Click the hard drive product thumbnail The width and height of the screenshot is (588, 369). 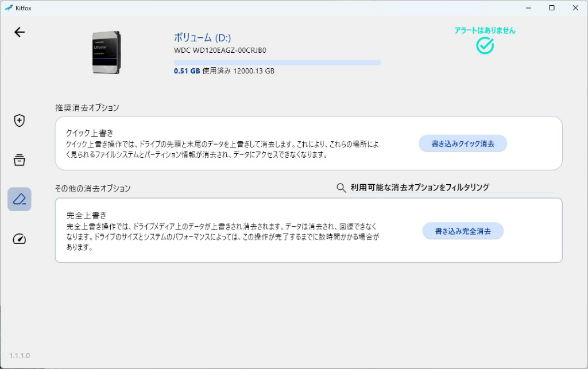pyautogui.click(x=106, y=52)
